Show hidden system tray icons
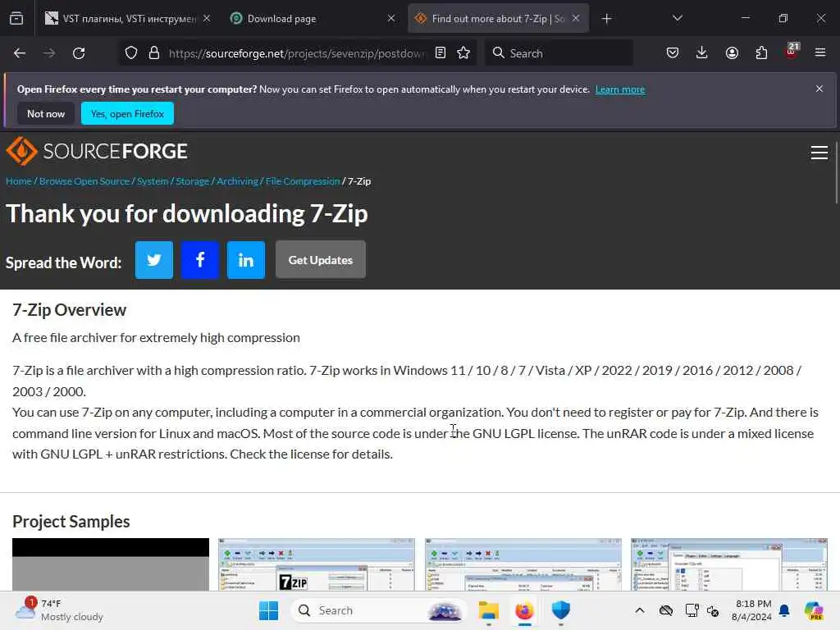This screenshot has height=630, width=840. [x=640, y=610]
